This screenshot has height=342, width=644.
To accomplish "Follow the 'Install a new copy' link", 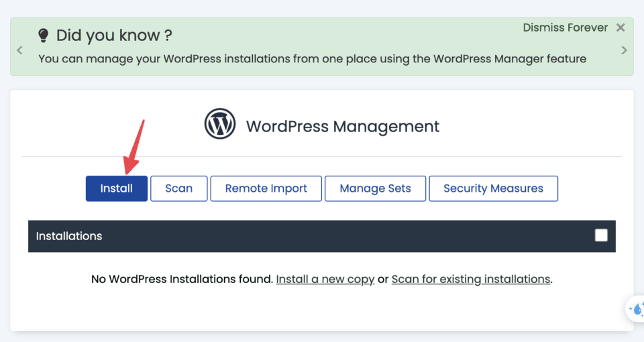I will tap(325, 279).
